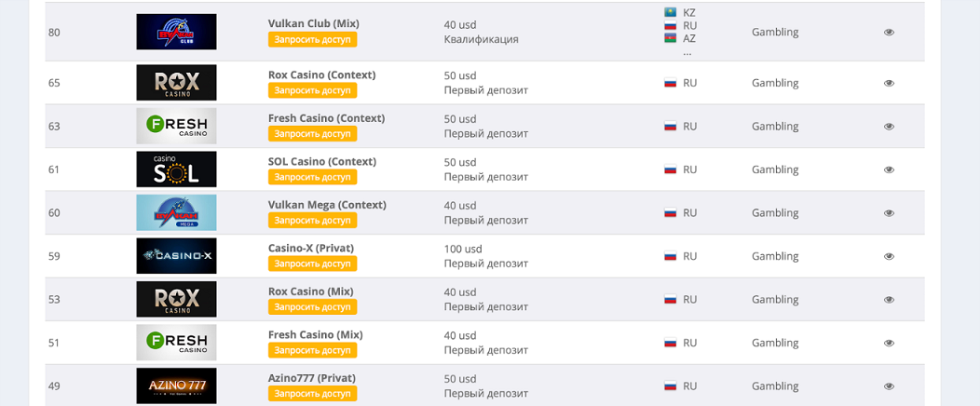This screenshot has width=980, height=406.
Task: Open the Fresh Casino (Mix) offer title
Action: tap(315, 335)
